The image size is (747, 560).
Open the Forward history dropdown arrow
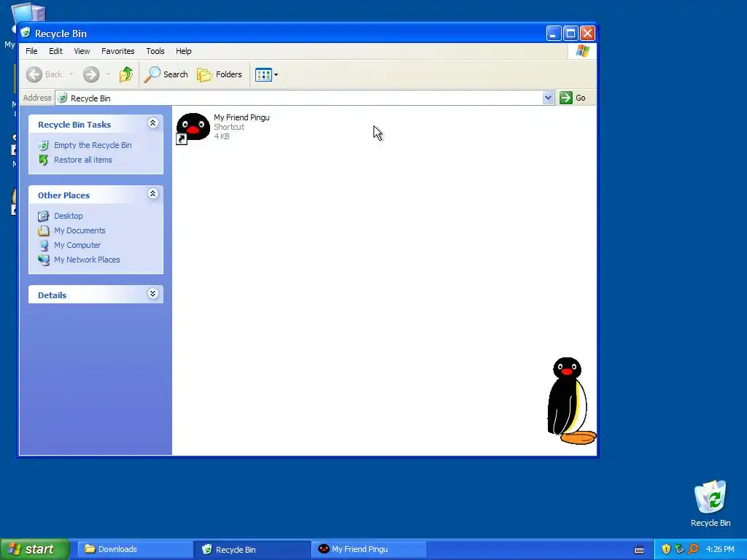click(x=108, y=74)
